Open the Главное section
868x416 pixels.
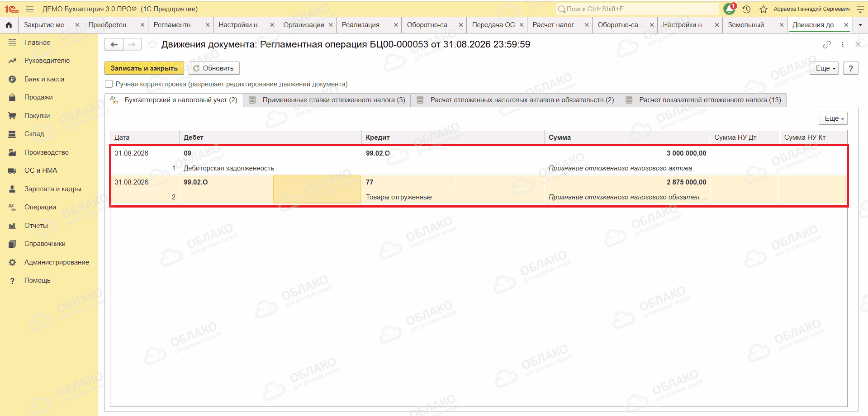coord(37,43)
